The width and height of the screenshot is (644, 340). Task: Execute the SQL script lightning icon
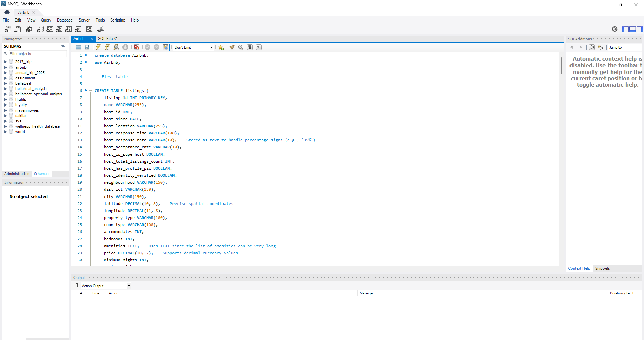point(98,47)
